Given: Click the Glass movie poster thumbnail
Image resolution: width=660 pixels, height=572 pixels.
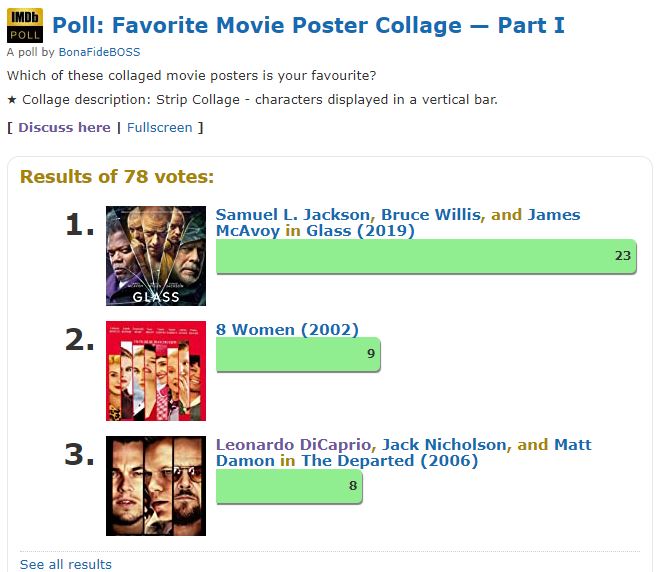Looking at the screenshot, I should tap(155, 256).
